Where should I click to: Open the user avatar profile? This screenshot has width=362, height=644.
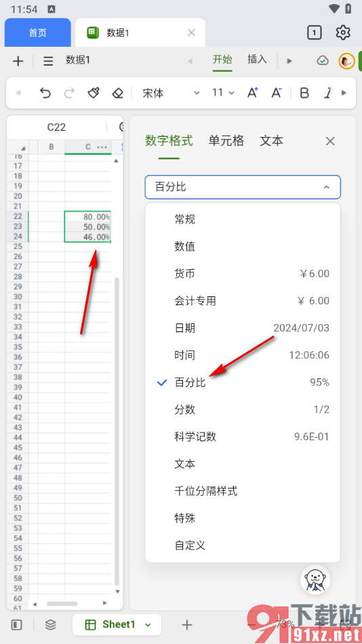click(x=346, y=61)
